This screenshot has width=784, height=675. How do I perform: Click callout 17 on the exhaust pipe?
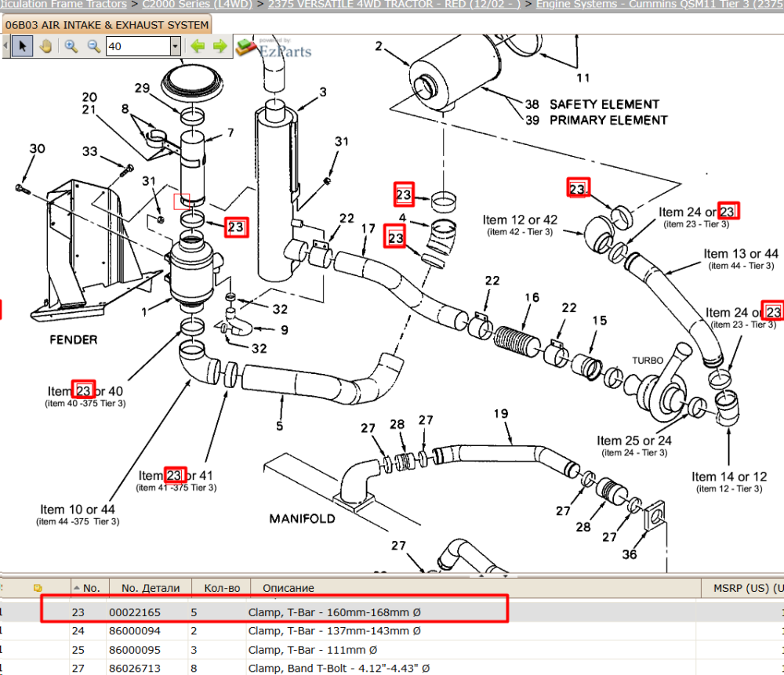368,228
